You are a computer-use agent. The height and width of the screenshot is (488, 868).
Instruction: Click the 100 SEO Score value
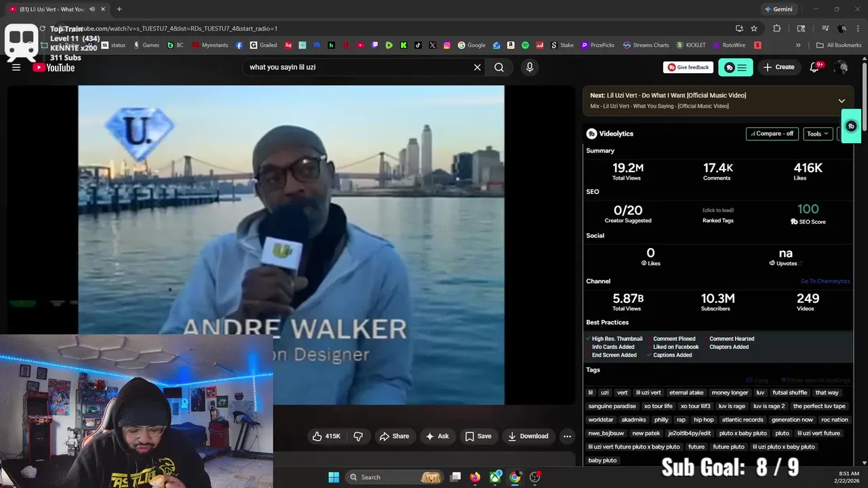(x=808, y=209)
